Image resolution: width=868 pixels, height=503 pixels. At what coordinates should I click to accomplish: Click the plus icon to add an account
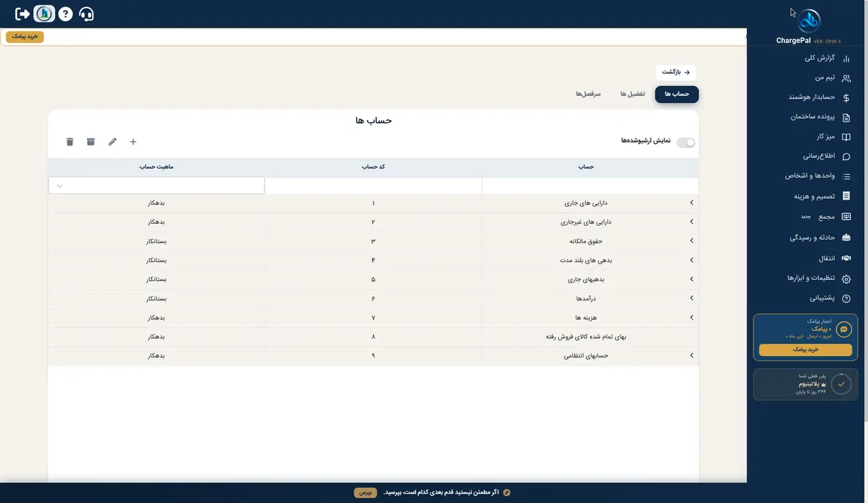click(x=133, y=142)
